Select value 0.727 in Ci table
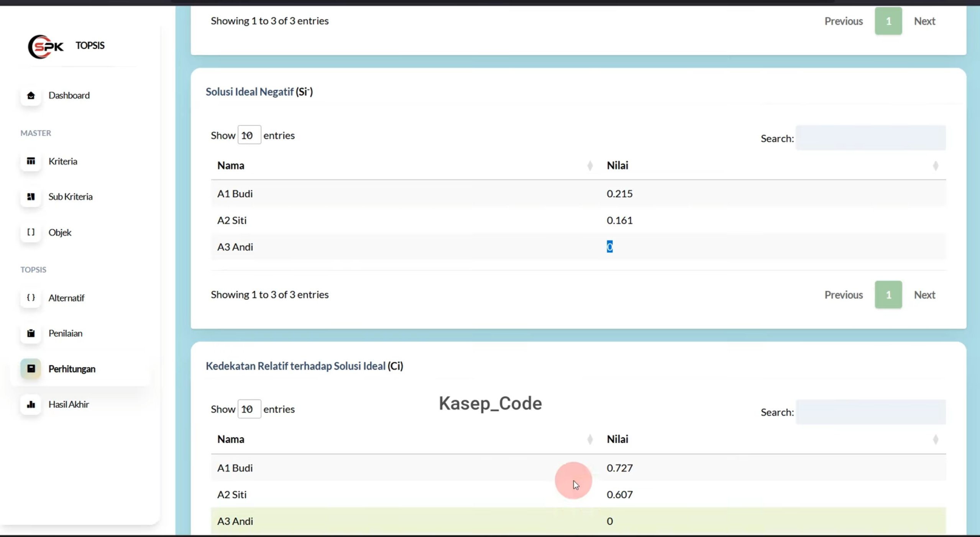This screenshot has width=980, height=537. pyautogui.click(x=619, y=468)
